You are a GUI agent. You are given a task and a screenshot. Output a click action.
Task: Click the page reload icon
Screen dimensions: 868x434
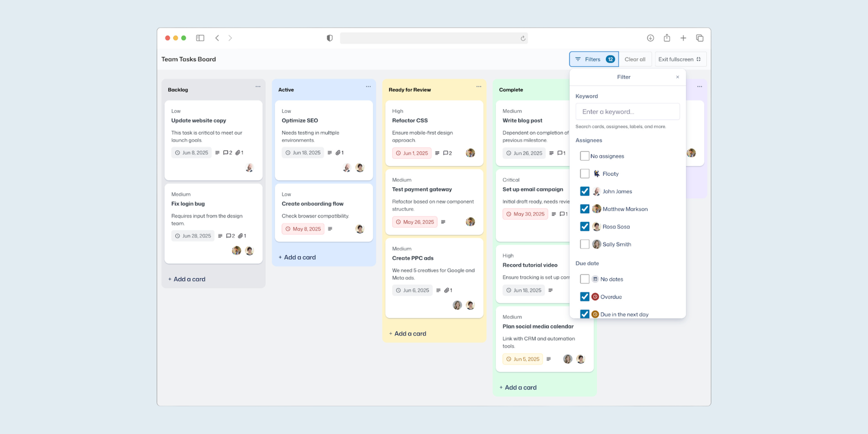[x=523, y=39]
